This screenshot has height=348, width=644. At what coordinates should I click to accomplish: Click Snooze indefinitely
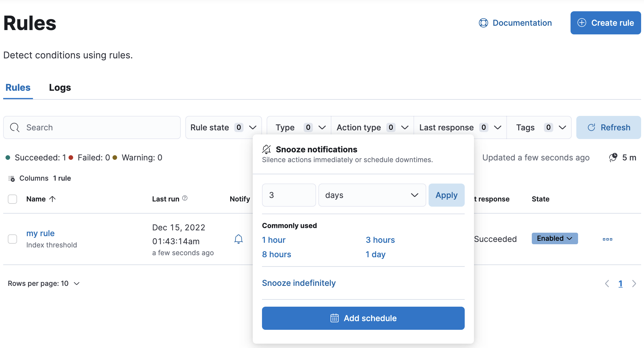point(299,283)
